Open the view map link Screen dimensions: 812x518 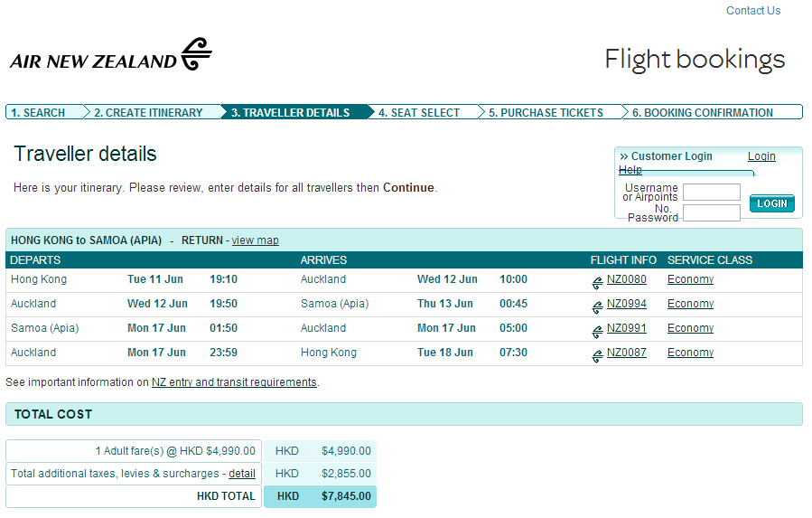[255, 240]
